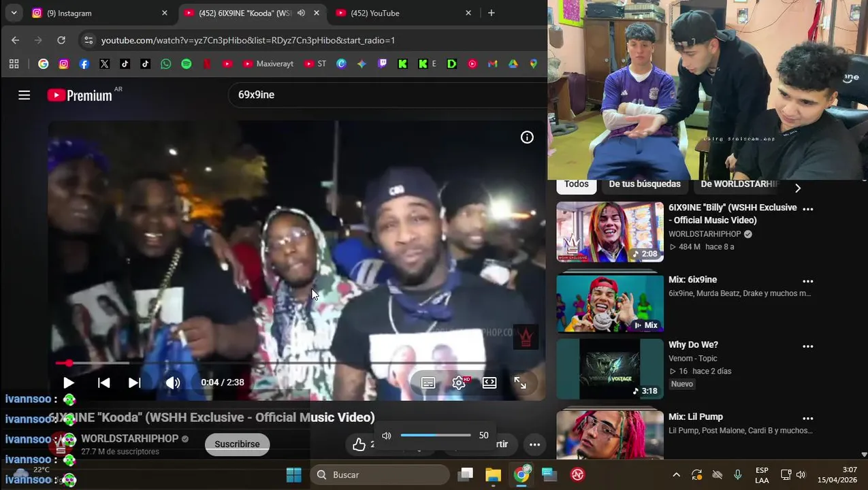The image size is (868, 490).
Task: Show hidden system tray icons
Action: [x=676, y=475]
